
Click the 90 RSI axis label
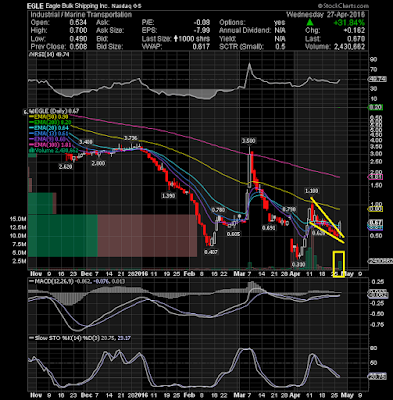tap(373, 59)
